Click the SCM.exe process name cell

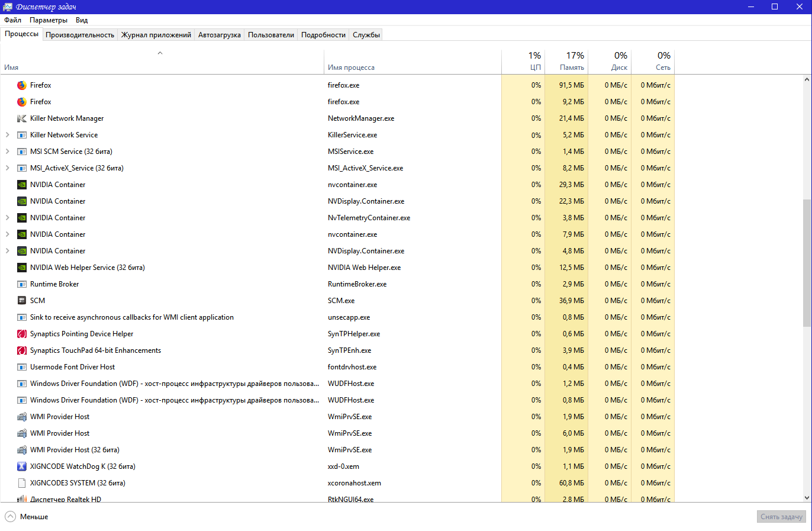[x=341, y=301]
